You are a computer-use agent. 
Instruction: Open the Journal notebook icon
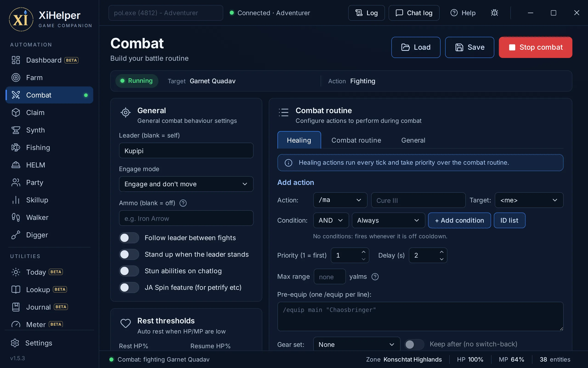coord(16,307)
